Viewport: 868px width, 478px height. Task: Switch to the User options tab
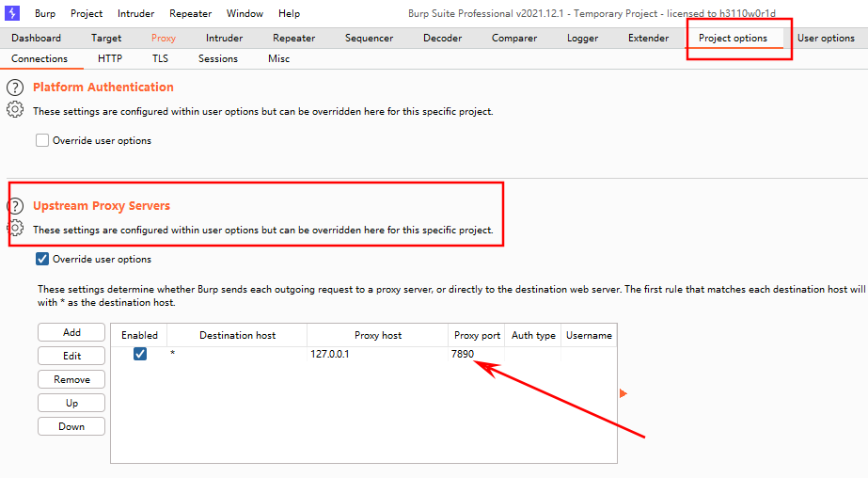(826, 38)
